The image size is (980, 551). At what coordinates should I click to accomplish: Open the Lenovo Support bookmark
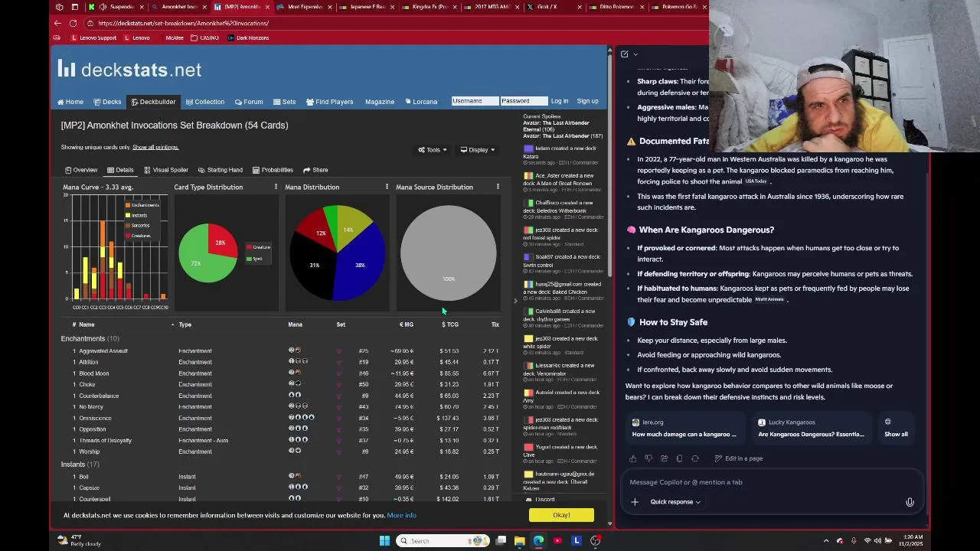click(x=93, y=37)
